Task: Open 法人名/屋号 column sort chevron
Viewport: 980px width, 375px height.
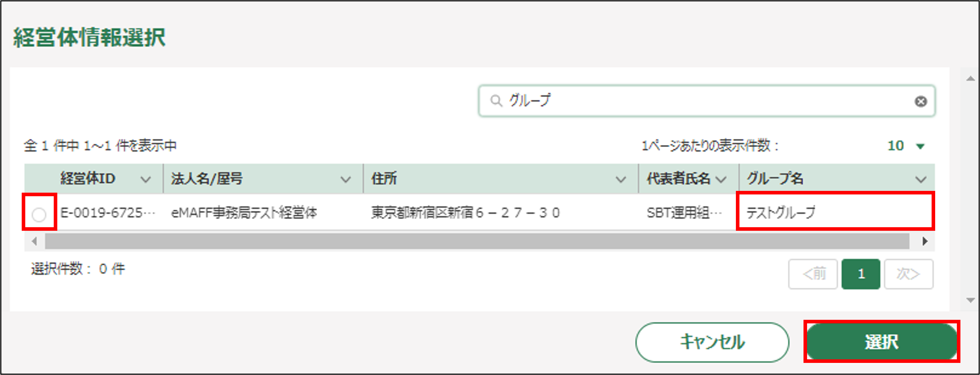Action: pos(346,179)
